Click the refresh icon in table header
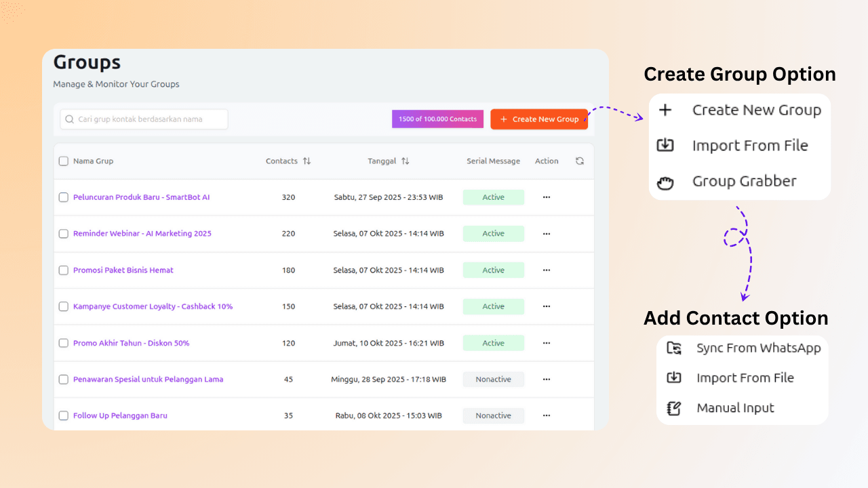This screenshot has height=488, width=868. 579,161
